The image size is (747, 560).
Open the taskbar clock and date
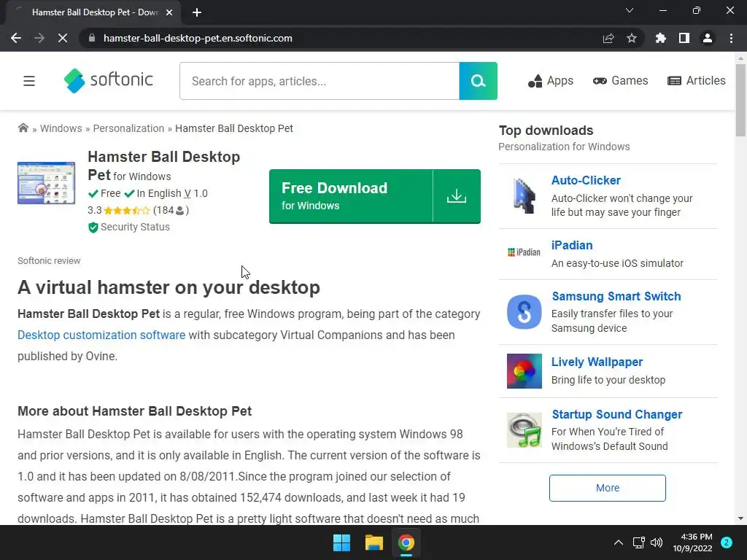click(x=692, y=542)
